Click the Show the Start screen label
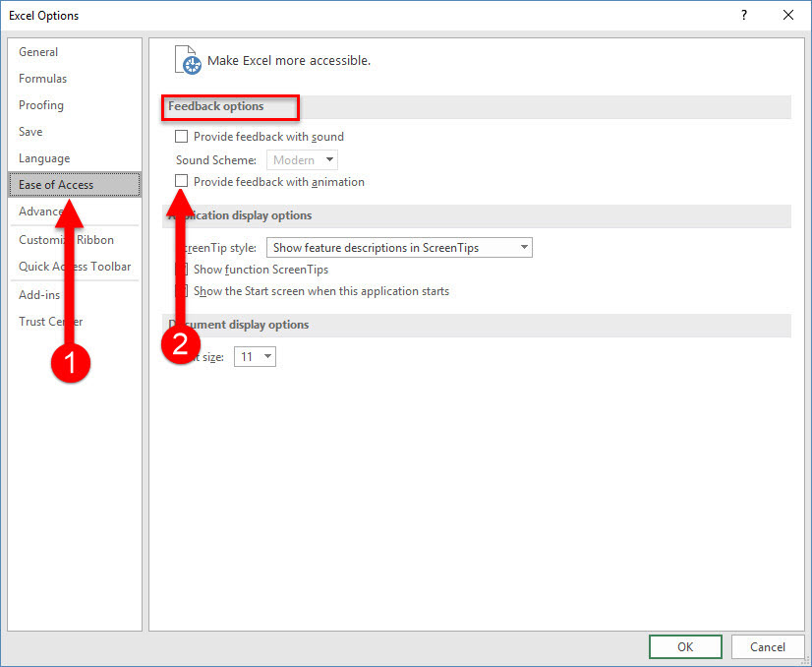Viewport: 812px width, 667px height. pos(321,291)
